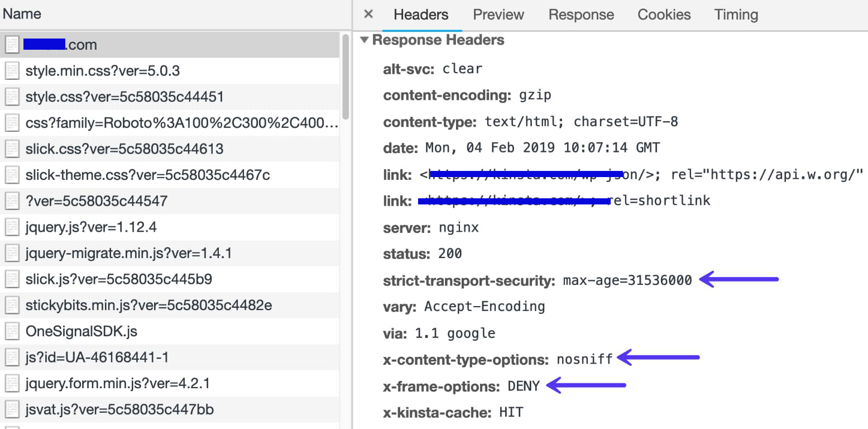The width and height of the screenshot is (868, 429).
Task: Select the Headers tab
Action: click(421, 15)
